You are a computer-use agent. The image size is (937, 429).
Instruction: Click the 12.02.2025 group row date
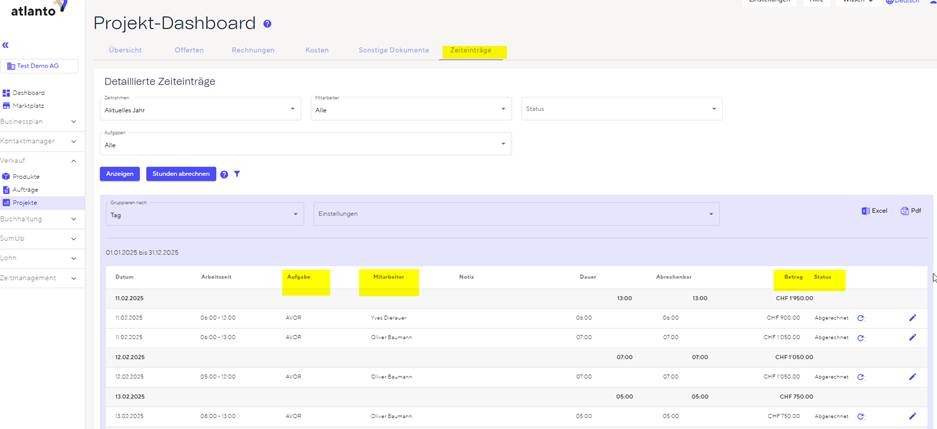tap(129, 357)
